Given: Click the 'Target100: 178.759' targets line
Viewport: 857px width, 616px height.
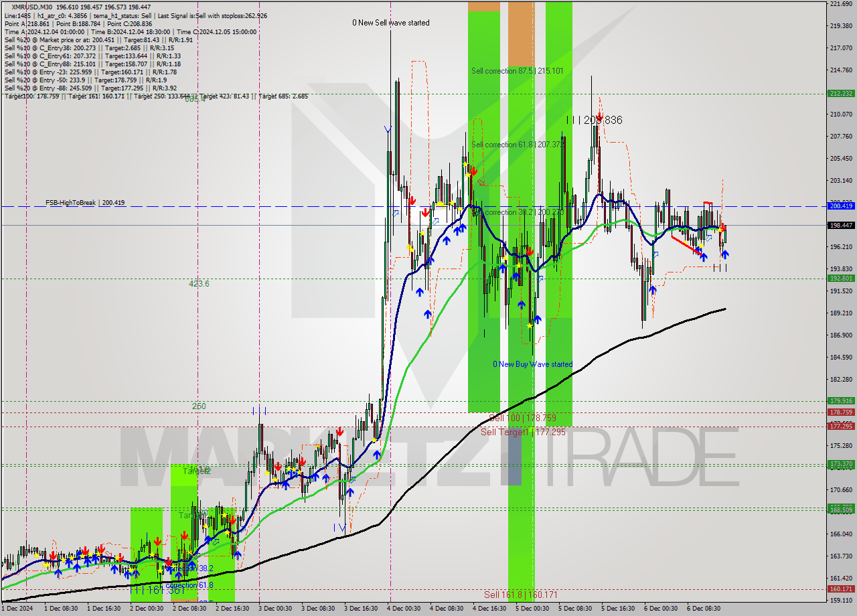Looking at the screenshot, I should pyautogui.click(x=156, y=96).
